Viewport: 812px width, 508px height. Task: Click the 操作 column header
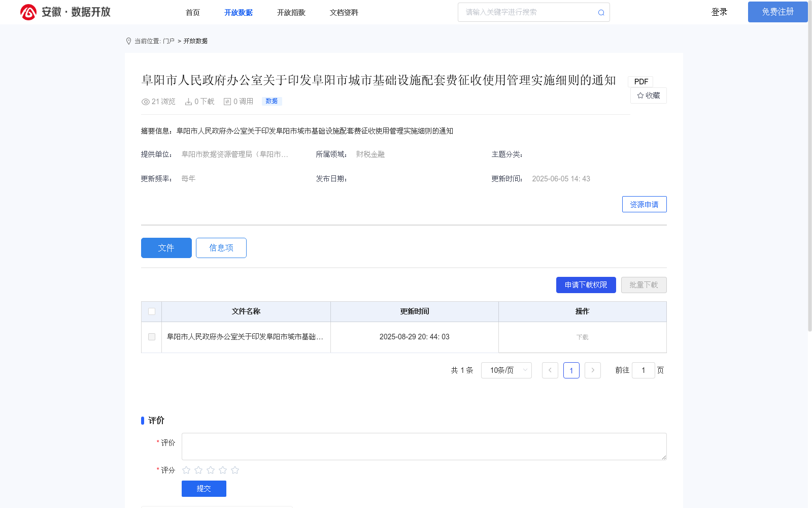[x=583, y=311]
